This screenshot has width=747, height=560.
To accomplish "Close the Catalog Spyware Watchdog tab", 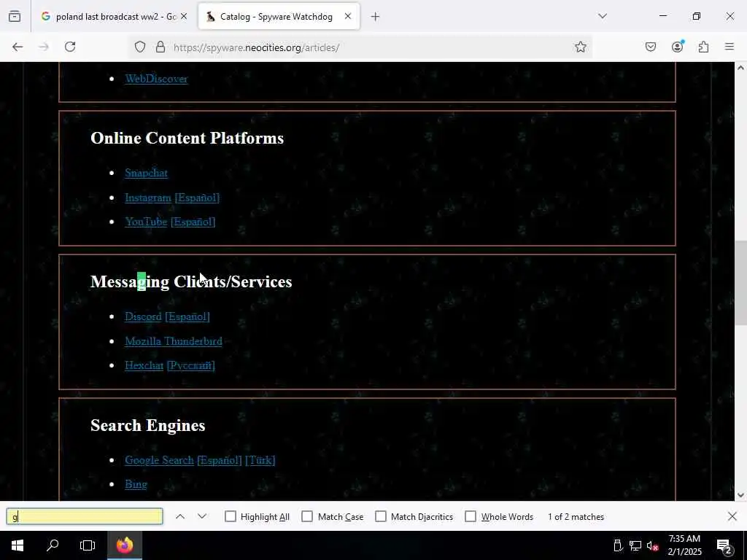I will tap(348, 17).
